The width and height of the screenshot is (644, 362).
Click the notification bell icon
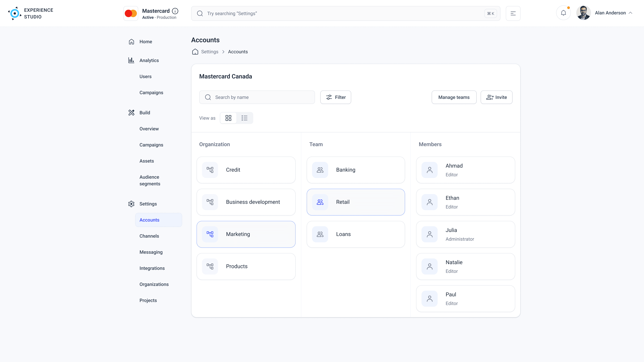[x=563, y=13]
